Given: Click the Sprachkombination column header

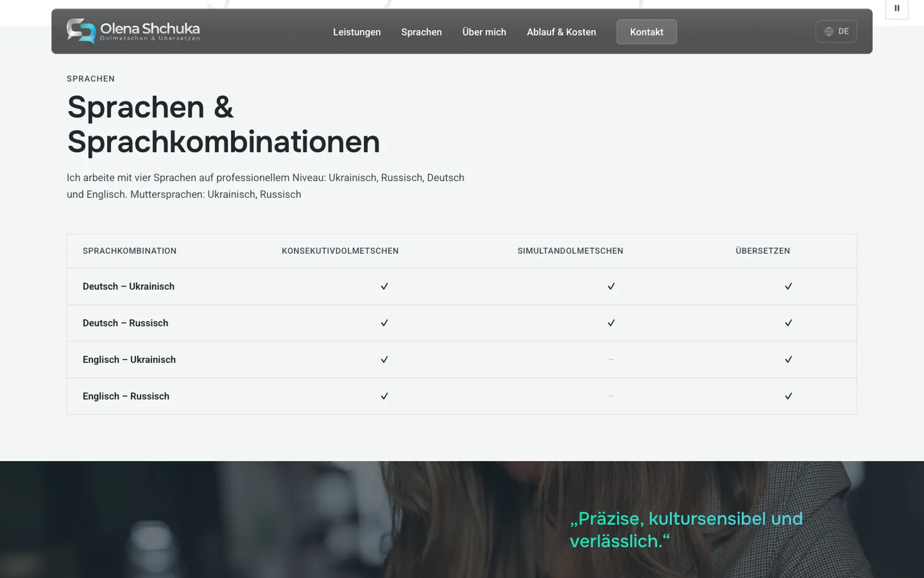Looking at the screenshot, I should click(x=129, y=251).
